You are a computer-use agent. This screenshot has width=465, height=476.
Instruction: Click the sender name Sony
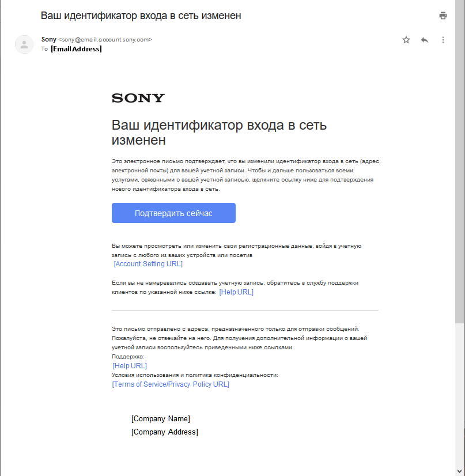(x=49, y=39)
